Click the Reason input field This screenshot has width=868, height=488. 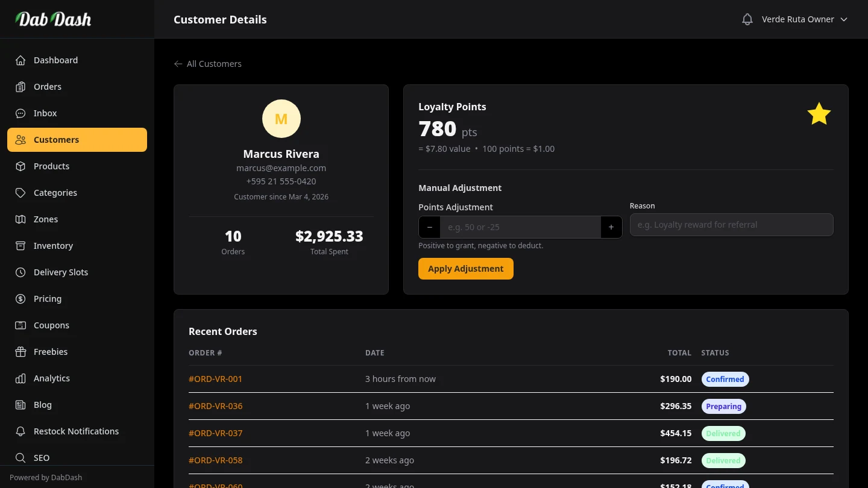731,224
